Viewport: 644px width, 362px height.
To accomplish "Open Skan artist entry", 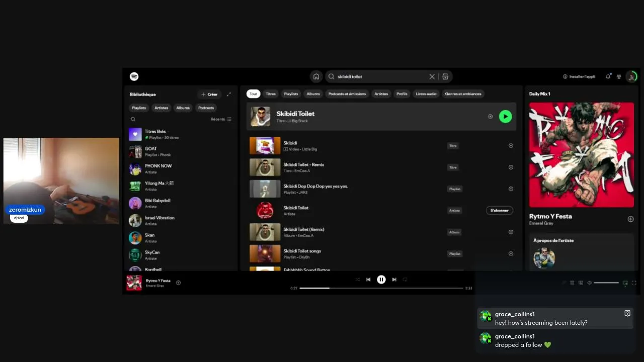I will [181, 238].
